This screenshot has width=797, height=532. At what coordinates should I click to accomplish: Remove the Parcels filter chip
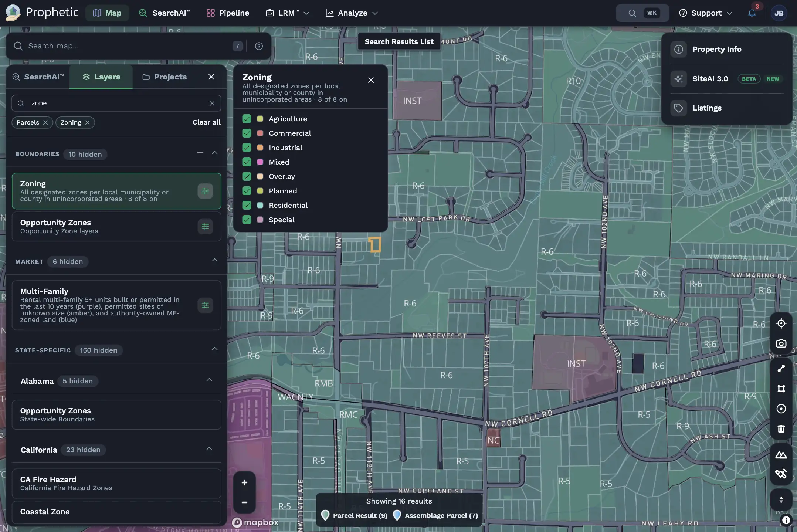tap(45, 122)
